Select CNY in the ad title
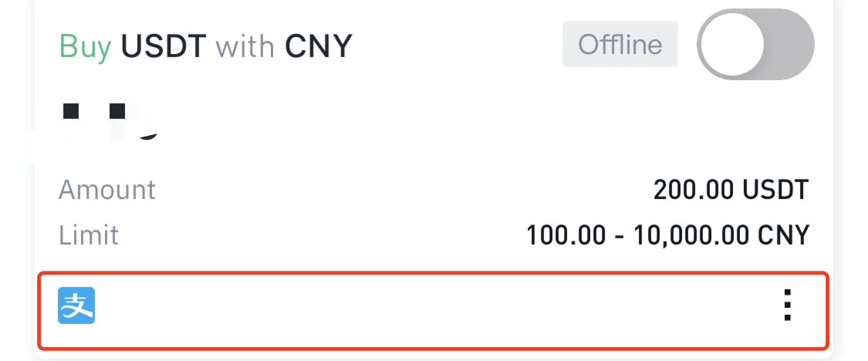 point(319,46)
